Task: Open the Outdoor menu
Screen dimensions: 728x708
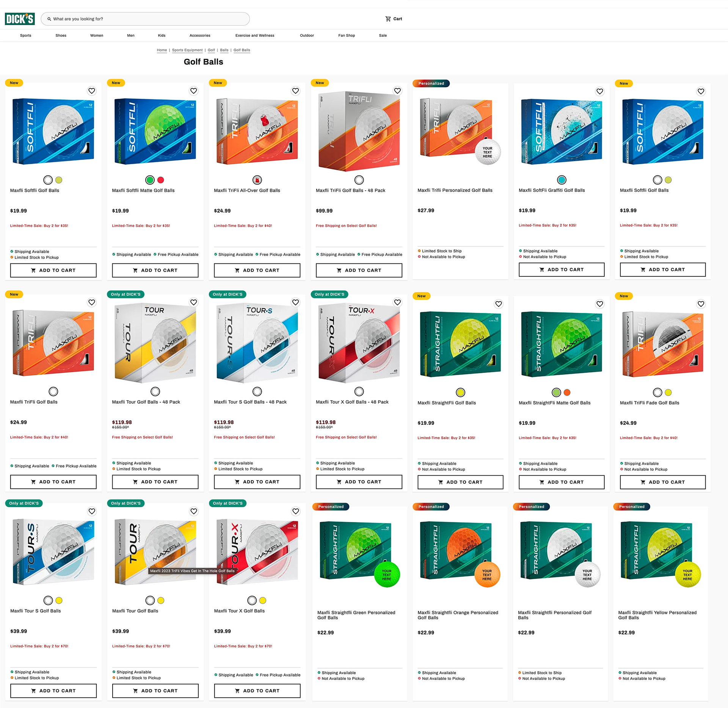Action: (307, 36)
